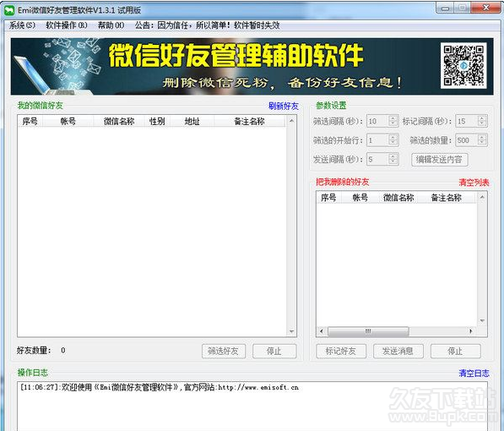Increase the 标记间隔(秒) value with up arrow
504x431 pixels.
click(x=481, y=118)
